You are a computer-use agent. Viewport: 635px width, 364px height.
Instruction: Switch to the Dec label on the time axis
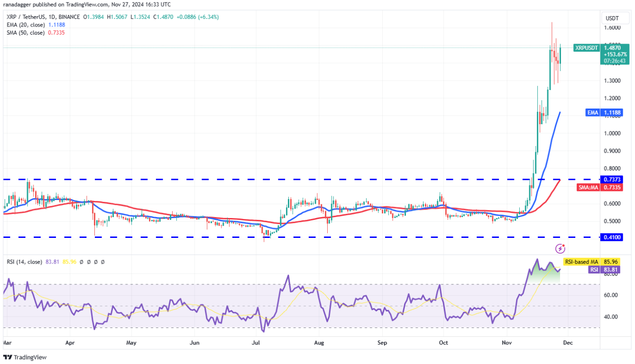pos(568,342)
